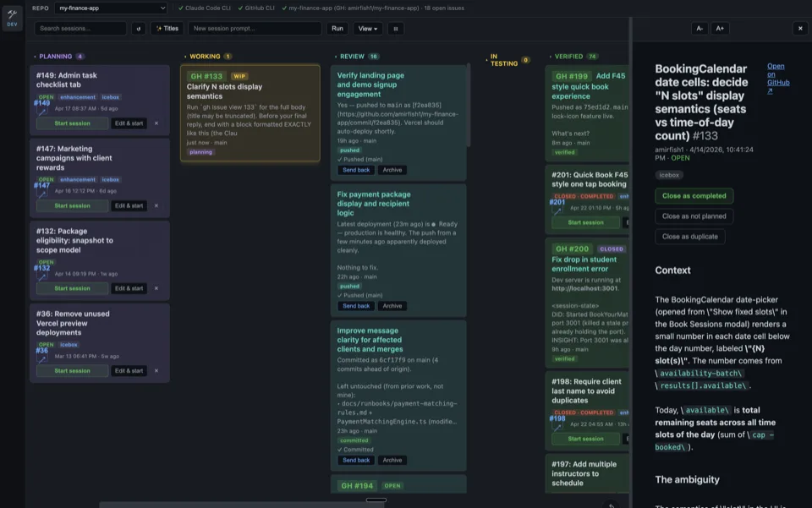The width and height of the screenshot is (812, 508).
Task: Click the refresh sessions icon button
Action: point(138,29)
